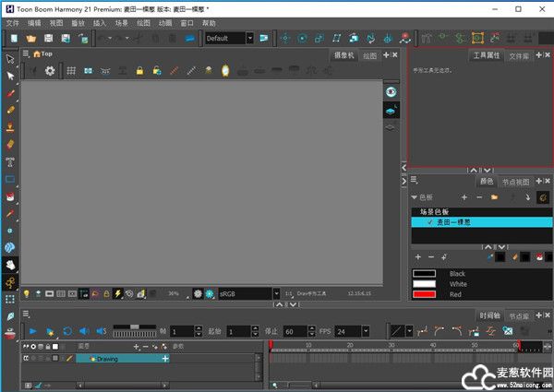Screen dimensions: 554x392
Task: Select the Transform arrow tool at top left
Action: [x=10, y=59]
